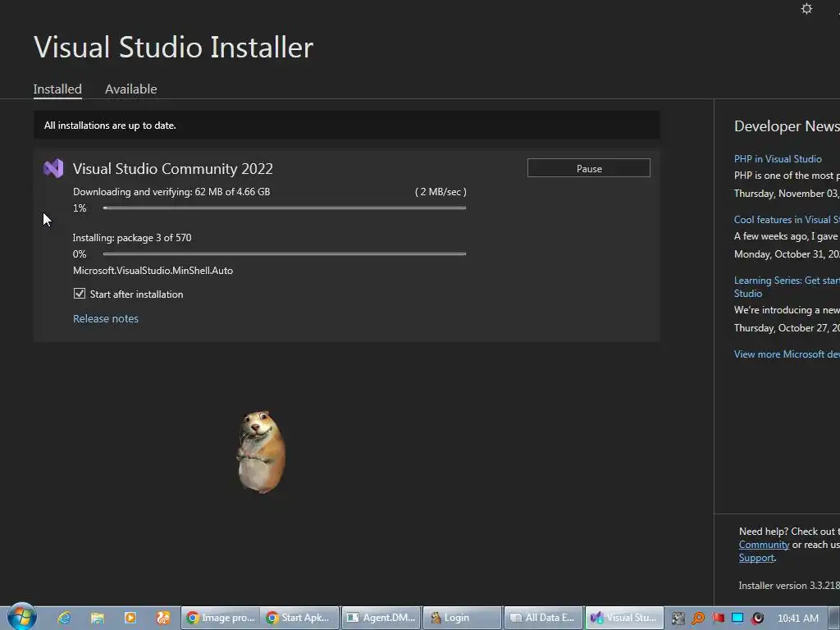The image size is (840, 630).
Task: Click the first gray system tray icon
Action: tap(678, 619)
